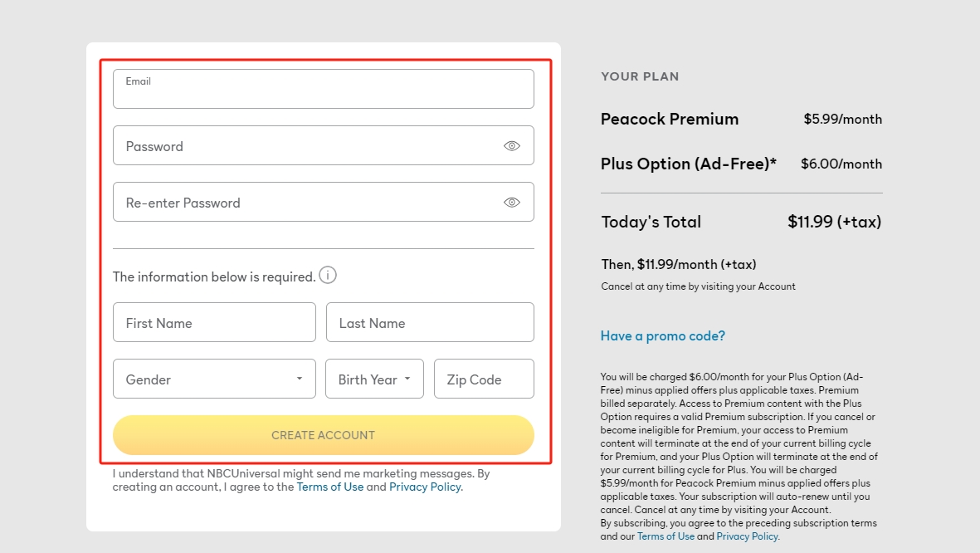Click the Gender dropdown arrow
The height and width of the screenshot is (553, 980).
(300, 379)
